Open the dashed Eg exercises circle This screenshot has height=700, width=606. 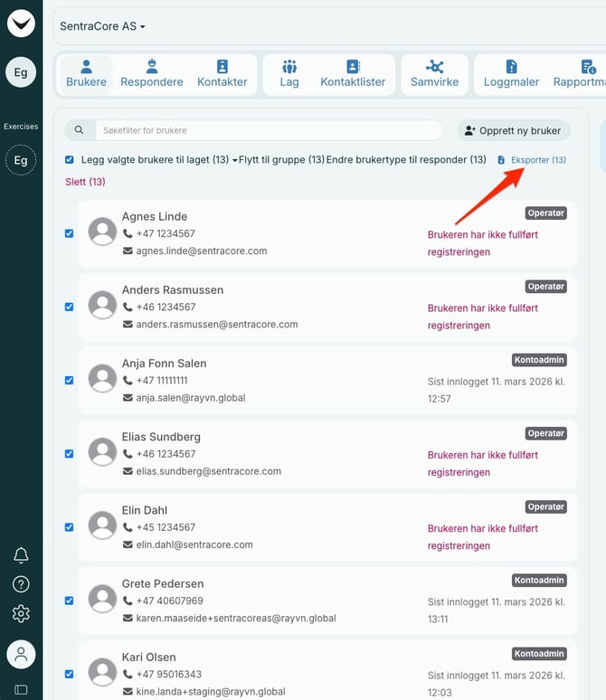(x=21, y=160)
